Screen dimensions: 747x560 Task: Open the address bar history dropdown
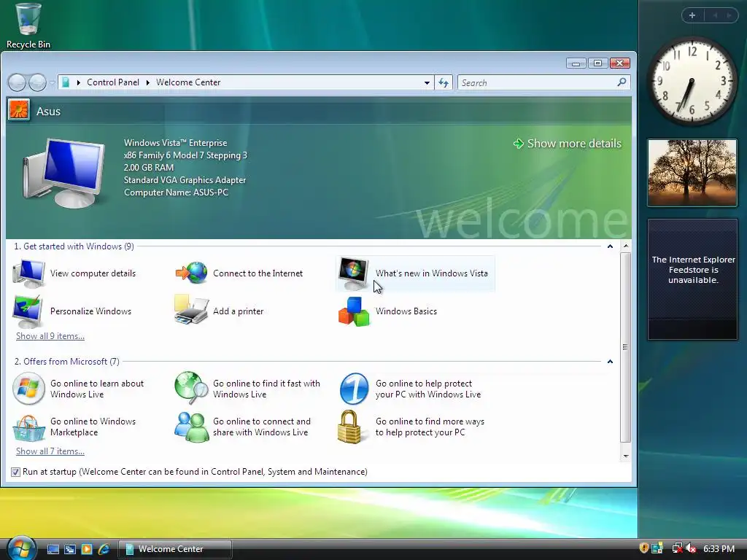pos(427,82)
